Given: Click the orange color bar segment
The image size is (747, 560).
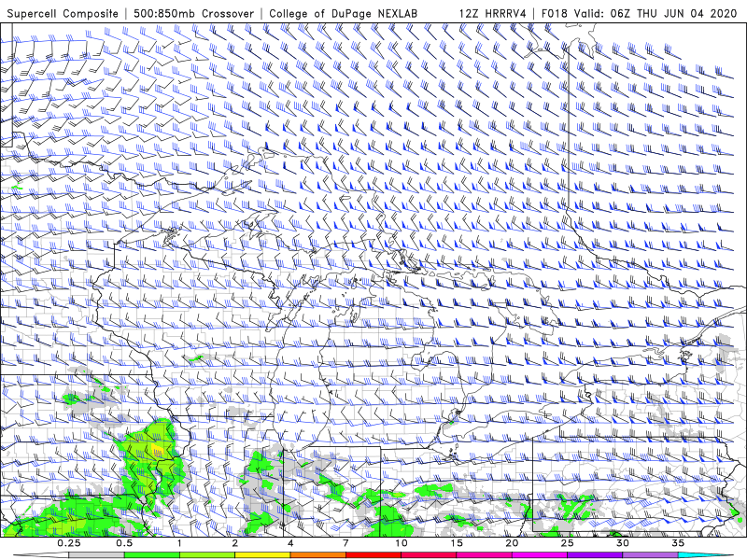Looking at the screenshot, I should (317, 555).
